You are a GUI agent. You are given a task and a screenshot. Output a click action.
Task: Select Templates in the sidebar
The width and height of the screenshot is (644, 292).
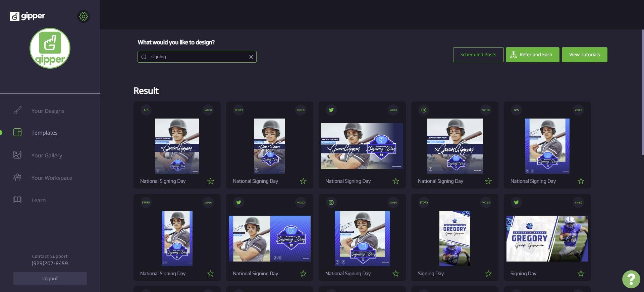pos(44,133)
